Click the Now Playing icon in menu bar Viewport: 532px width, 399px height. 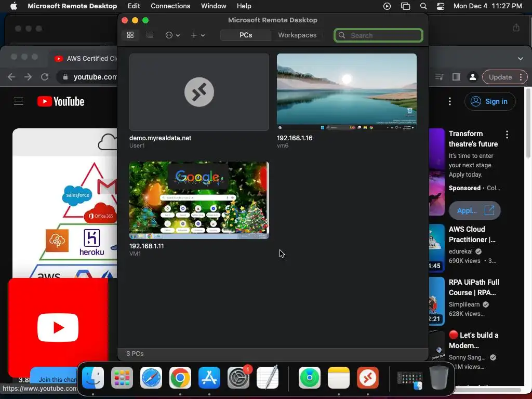tap(387, 6)
